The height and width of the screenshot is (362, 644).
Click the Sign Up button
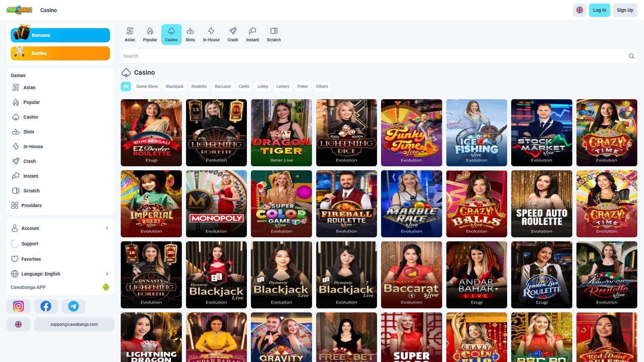625,10
